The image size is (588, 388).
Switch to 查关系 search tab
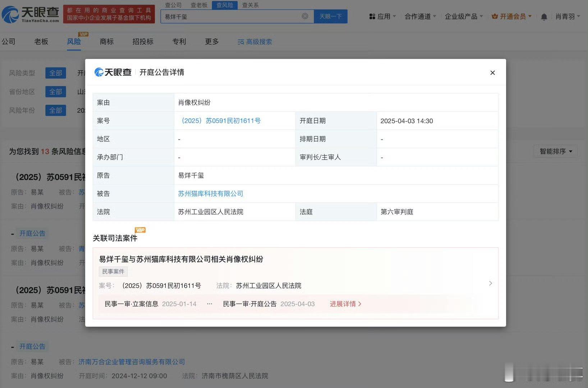250,5
